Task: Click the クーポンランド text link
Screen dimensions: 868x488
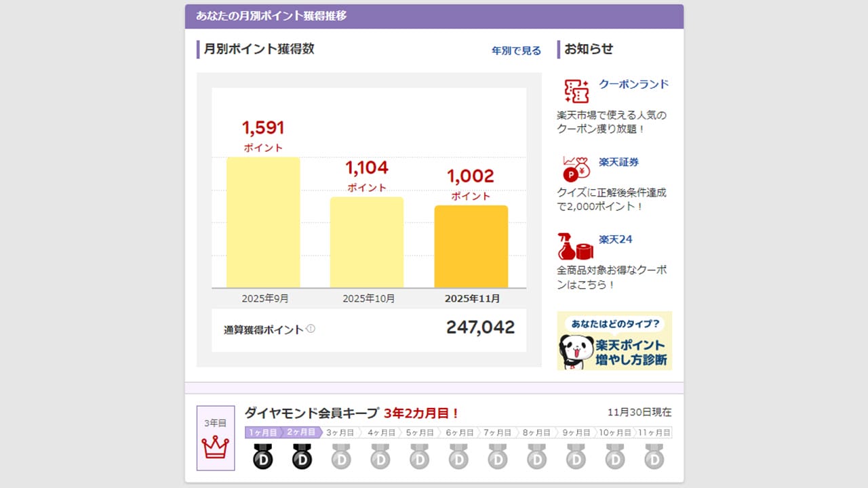Action: [633, 83]
